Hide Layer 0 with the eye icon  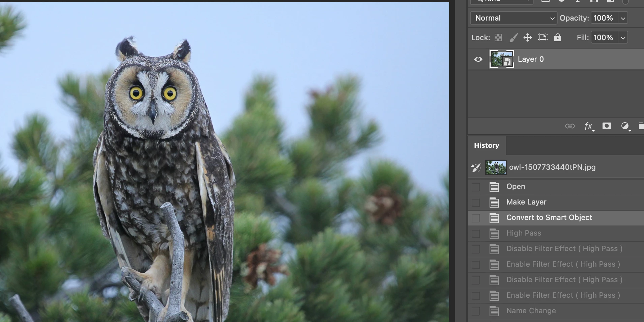pos(478,59)
